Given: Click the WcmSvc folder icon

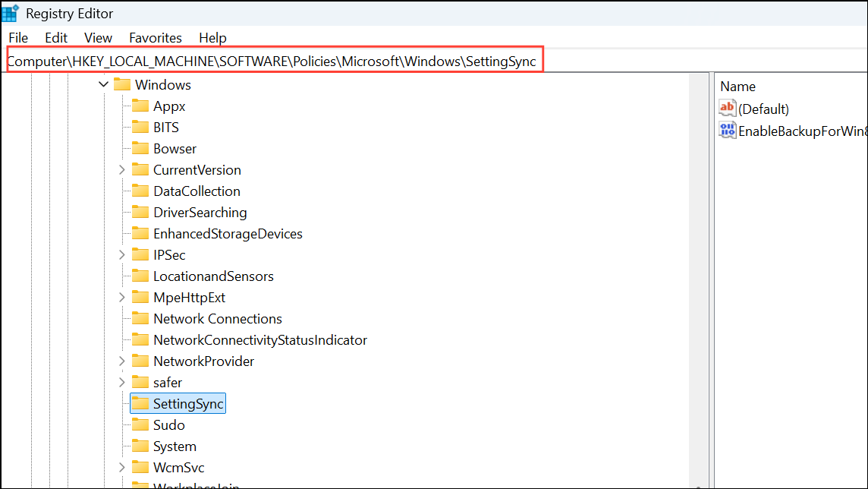Looking at the screenshot, I should point(140,467).
